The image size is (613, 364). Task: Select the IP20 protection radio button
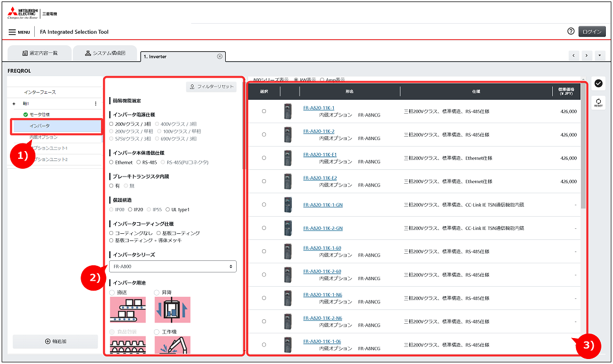130,210
